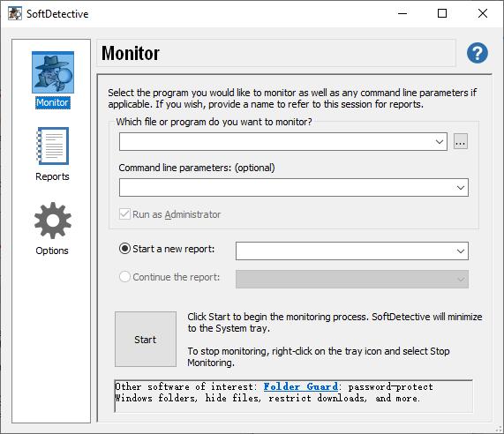
Task: Switch to the Options label in sidebar
Action: pos(52,251)
